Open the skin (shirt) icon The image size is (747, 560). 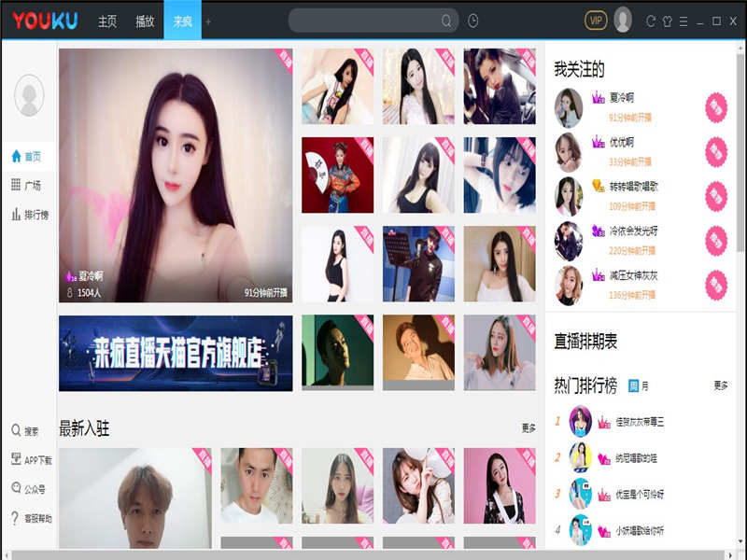667,21
